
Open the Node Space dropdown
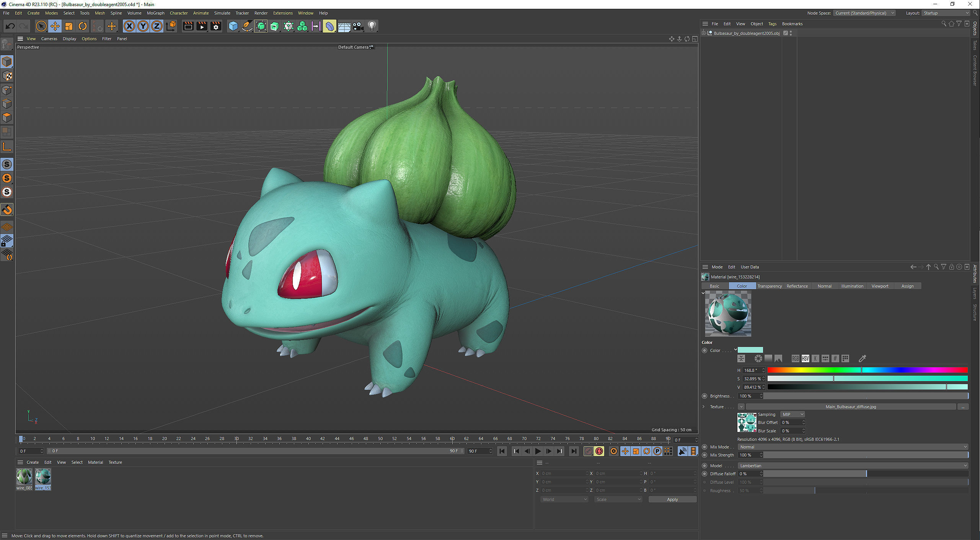(x=864, y=13)
